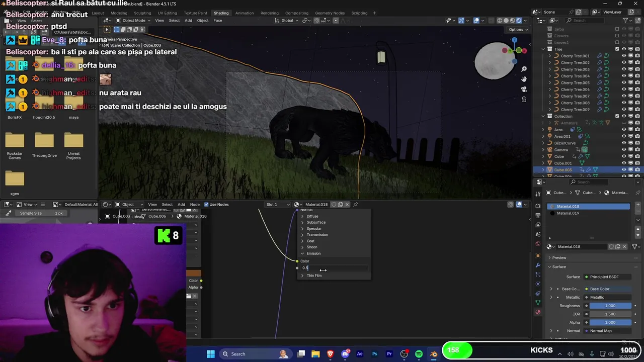
Task: Enable the Flowers collection checkbox
Action: coord(617,36)
